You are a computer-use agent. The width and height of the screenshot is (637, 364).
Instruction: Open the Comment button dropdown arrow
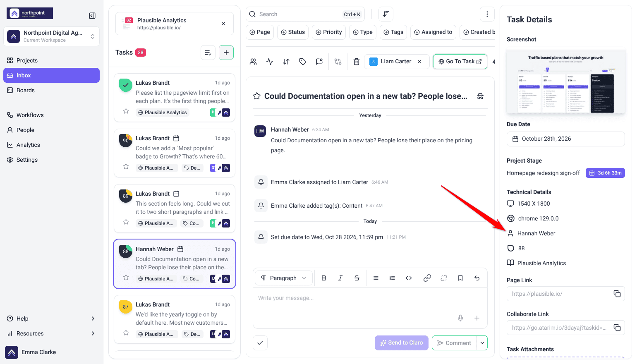point(482,343)
